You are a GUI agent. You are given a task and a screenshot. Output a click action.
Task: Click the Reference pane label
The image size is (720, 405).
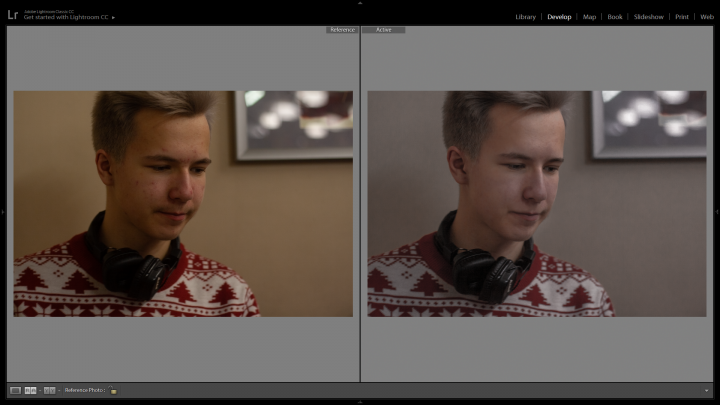coord(343,30)
